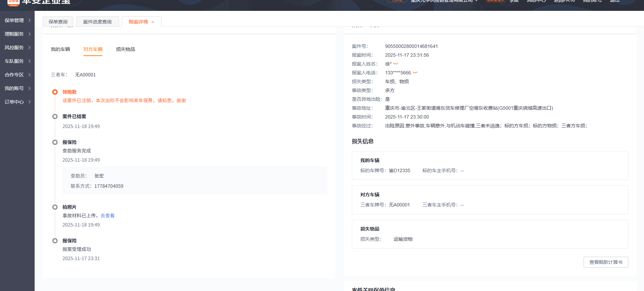Click the 拍照片 timeline step circle
Image resolution: width=644 pixels, height=291 pixels.
55,207
